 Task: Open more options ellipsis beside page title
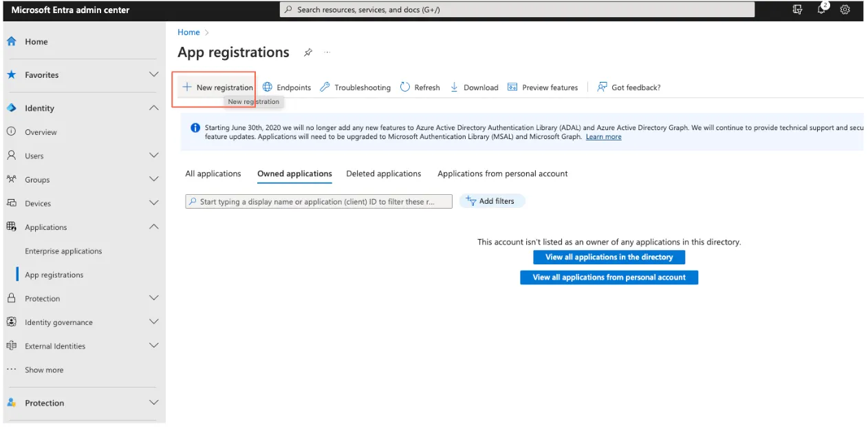tap(327, 52)
